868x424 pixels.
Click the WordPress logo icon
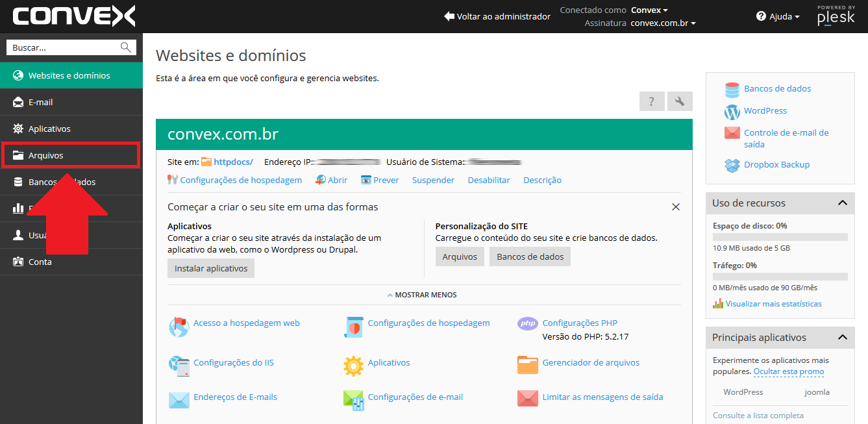click(x=732, y=112)
